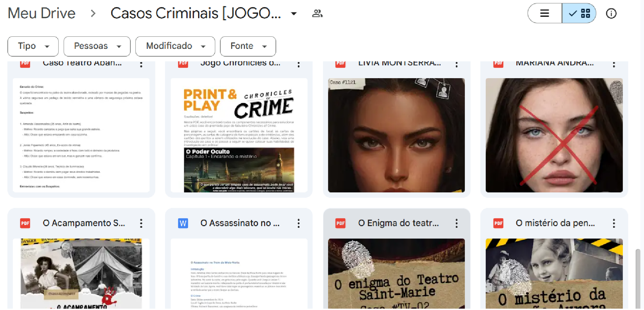Viewport: 644px width, 310px height.
Task: Go to Meu Drive breadcrumb
Action: pos(41,13)
